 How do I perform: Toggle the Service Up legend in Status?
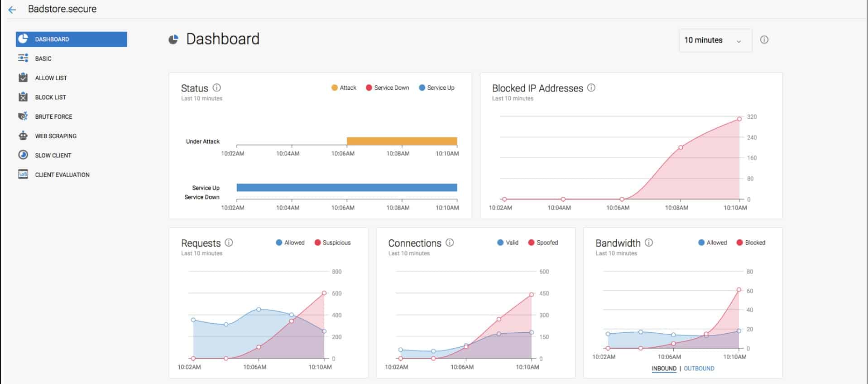(436, 87)
